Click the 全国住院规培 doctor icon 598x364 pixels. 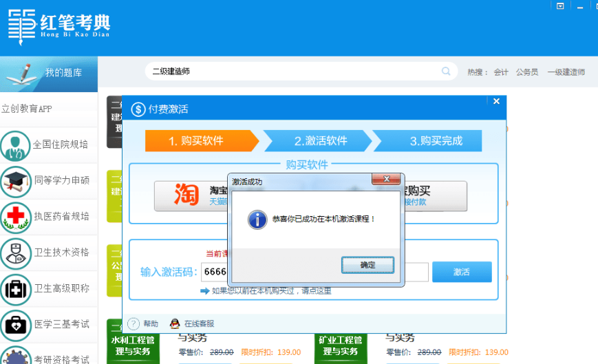[15, 146]
